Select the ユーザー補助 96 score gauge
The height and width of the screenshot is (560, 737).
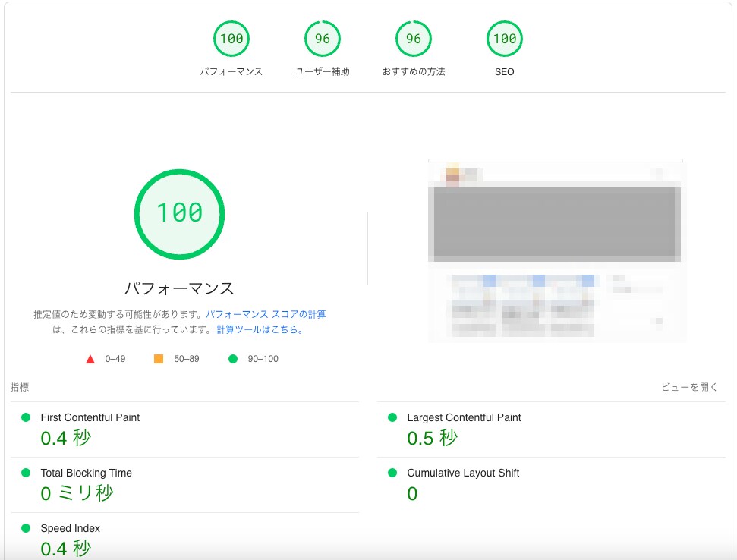(x=323, y=39)
